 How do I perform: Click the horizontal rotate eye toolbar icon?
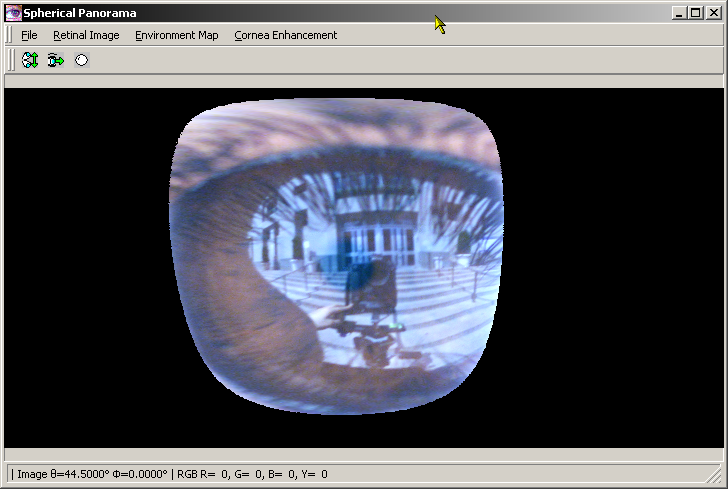point(55,60)
